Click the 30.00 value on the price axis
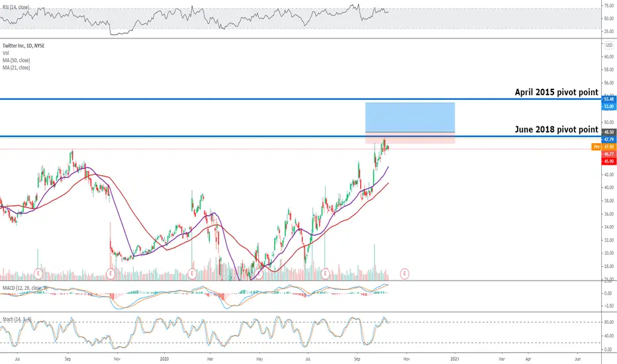The width and height of the screenshot is (617, 364). [x=609, y=253]
